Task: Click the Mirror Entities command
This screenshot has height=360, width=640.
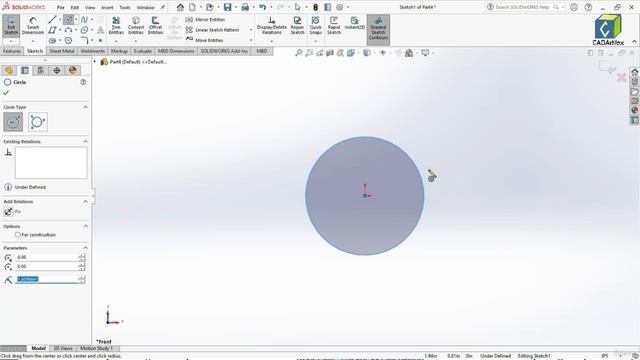Action: pyautogui.click(x=205, y=20)
